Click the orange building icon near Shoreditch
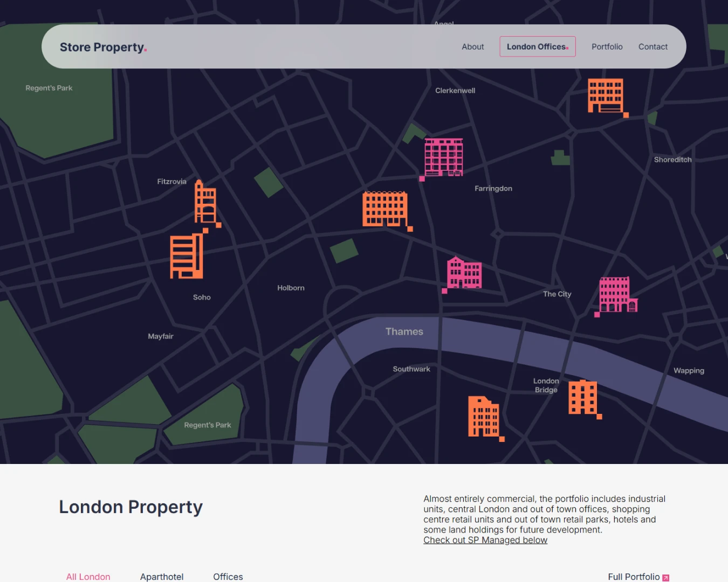The height and width of the screenshot is (582, 728). 606,95
